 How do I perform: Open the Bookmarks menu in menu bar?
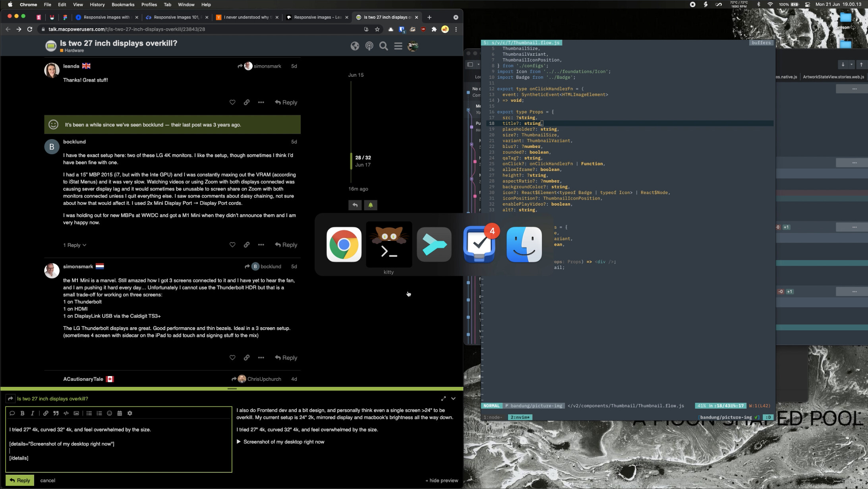pyautogui.click(x=123, y=4)
